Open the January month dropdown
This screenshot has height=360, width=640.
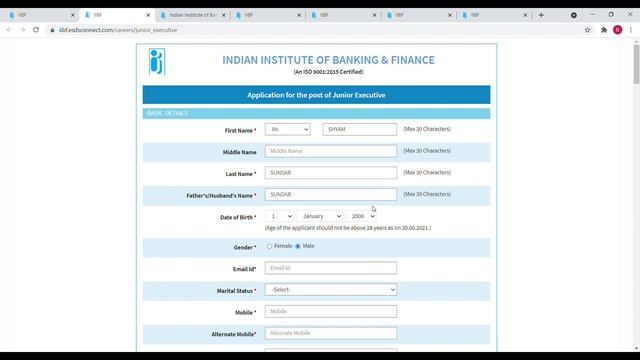(320, 216)
